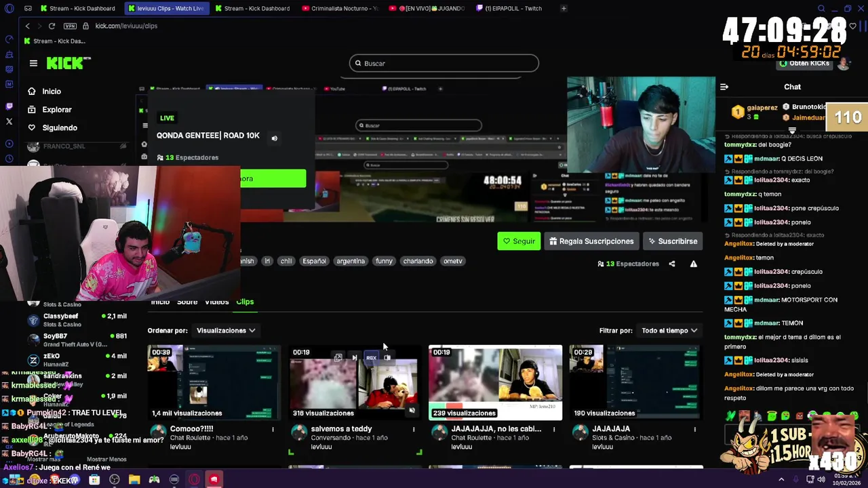The width and height of the screenshot is (868, 488).
Task: Go back with browser back arrow
Action: (x=27, y=26)
